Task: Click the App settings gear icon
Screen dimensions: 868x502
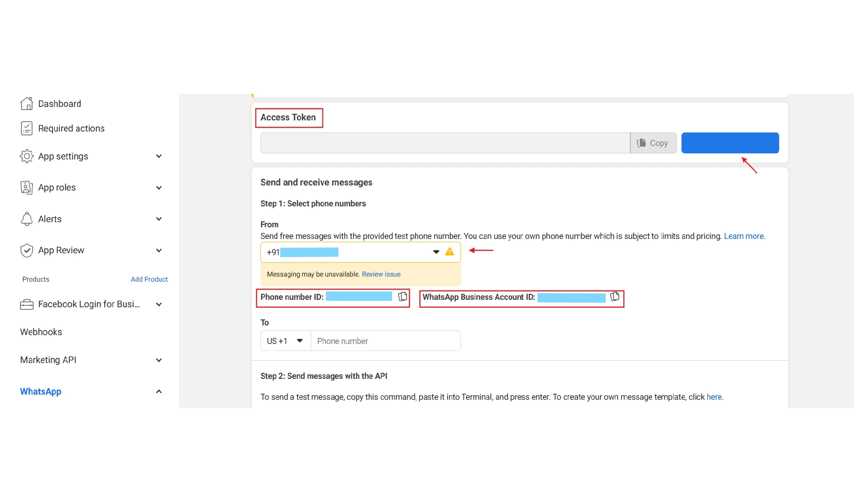Action: click(x=27, y=156)
